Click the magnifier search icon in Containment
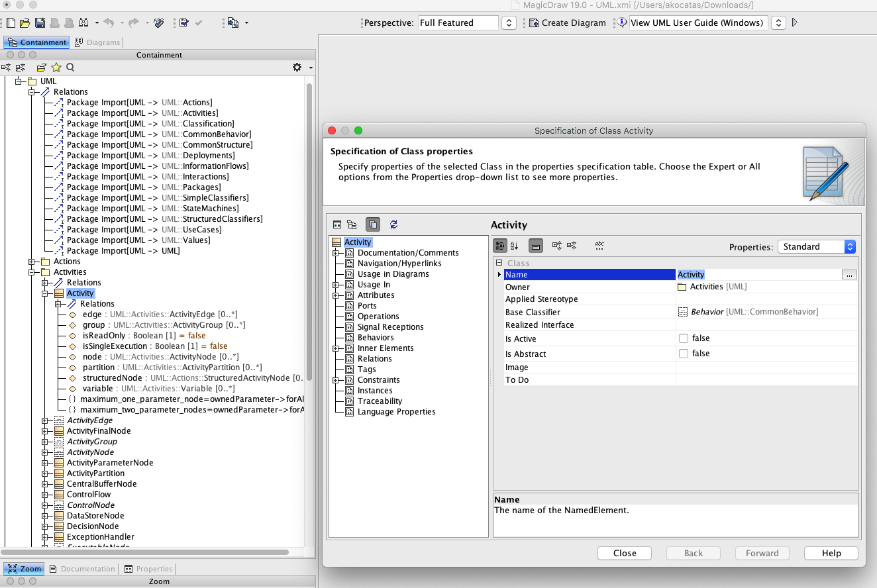This screenshot has width=877, height=588. coord(70,68)
